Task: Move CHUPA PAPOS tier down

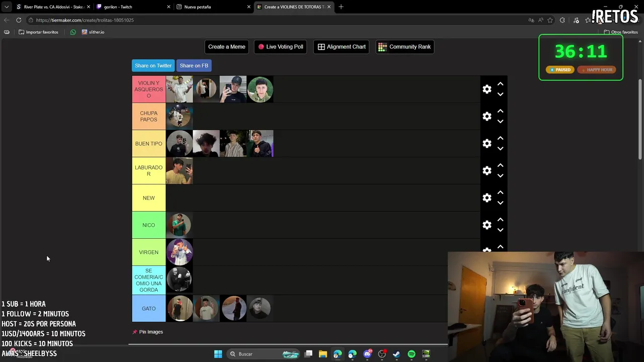Action: tap(500, 121)
